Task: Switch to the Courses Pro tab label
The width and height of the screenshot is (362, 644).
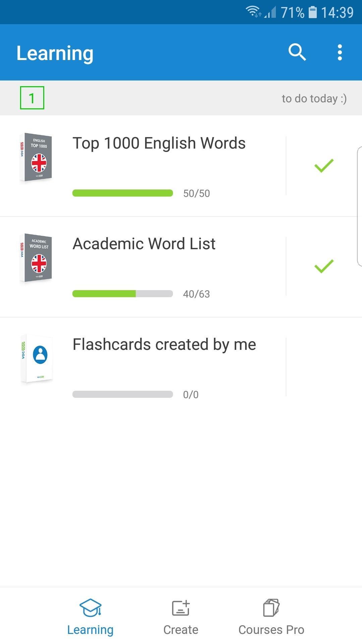Action: click(x=271, y=630)
